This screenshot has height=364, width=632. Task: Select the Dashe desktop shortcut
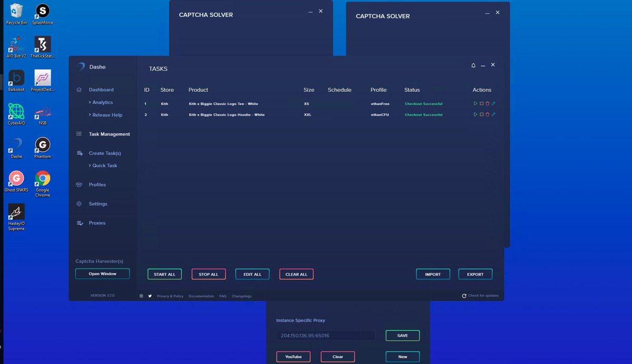(x=16, y=147)
